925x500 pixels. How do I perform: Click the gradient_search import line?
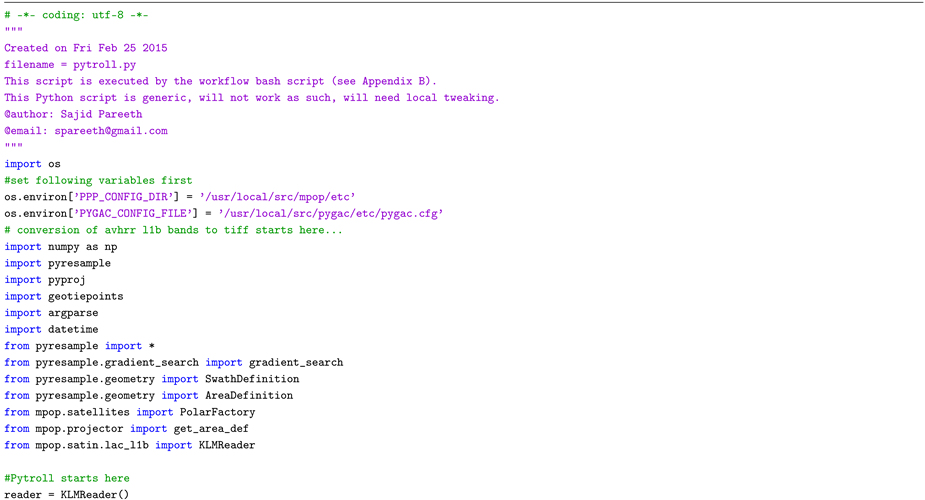(x=173, y=362)
